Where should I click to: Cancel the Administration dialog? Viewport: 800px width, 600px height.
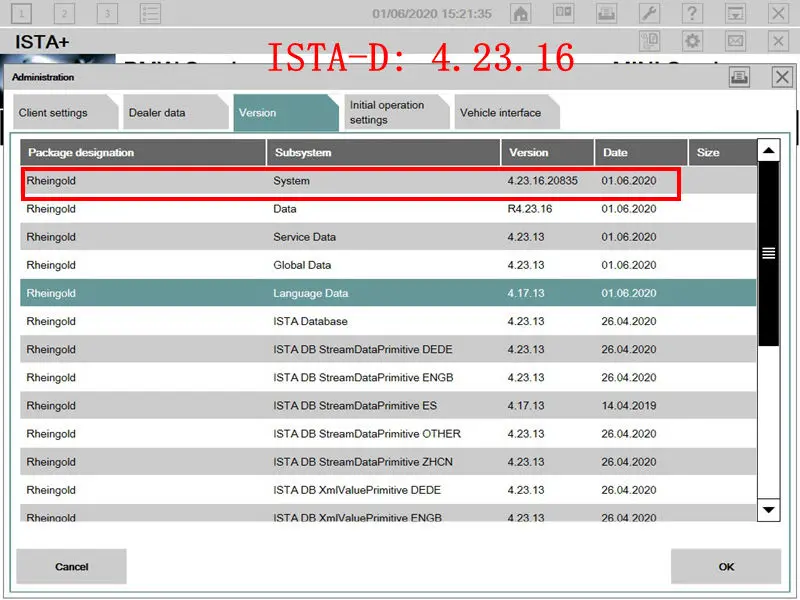[x=71, y=566]
